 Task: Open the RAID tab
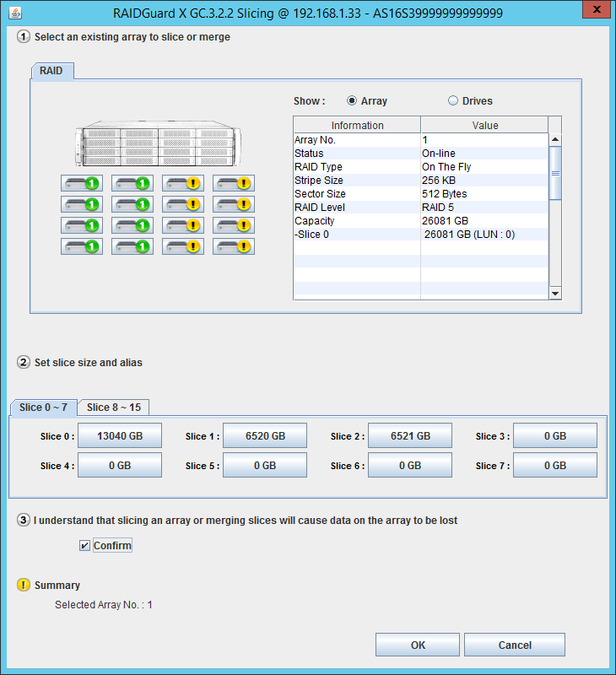pos(52,71)
